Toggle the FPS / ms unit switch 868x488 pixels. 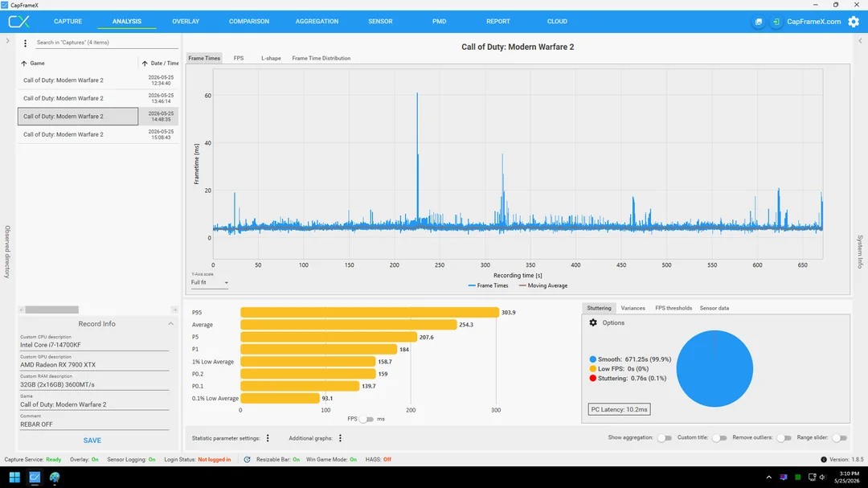click(366, 420)
